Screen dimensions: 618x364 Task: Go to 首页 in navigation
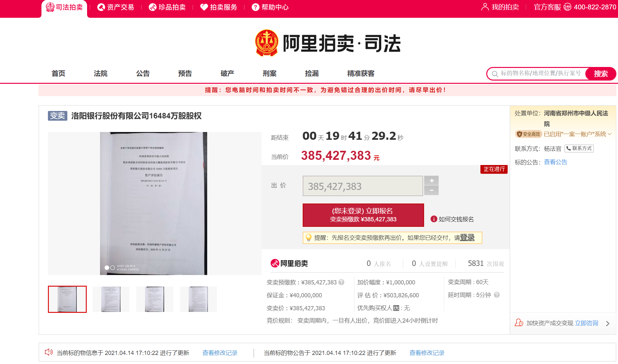point(59,73)
